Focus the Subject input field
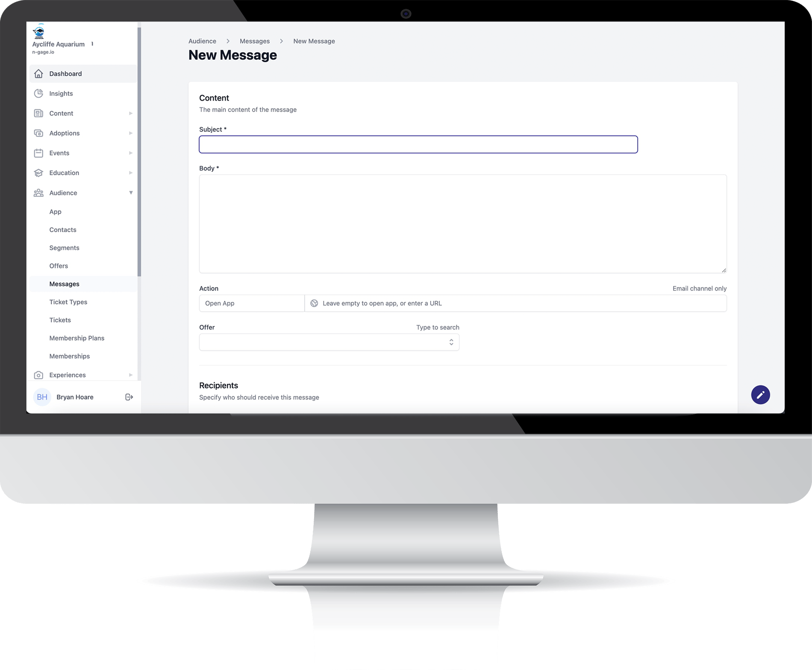Image resolution: width=812 pixels, height=670 pixels. [x=418, y=144]
